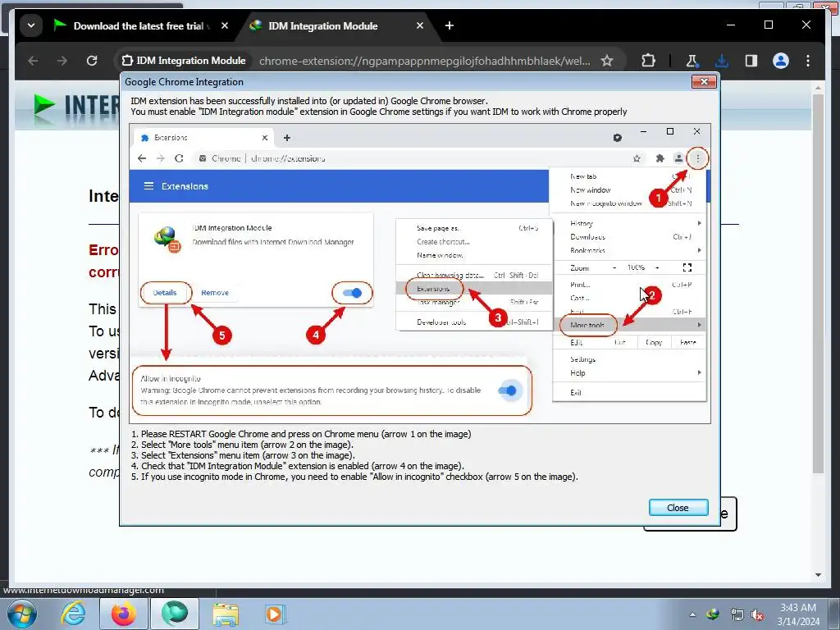This screenshot has width=840, height=630.
Task: Bookmark this page with the star
Action: click(x=606, y=61)
